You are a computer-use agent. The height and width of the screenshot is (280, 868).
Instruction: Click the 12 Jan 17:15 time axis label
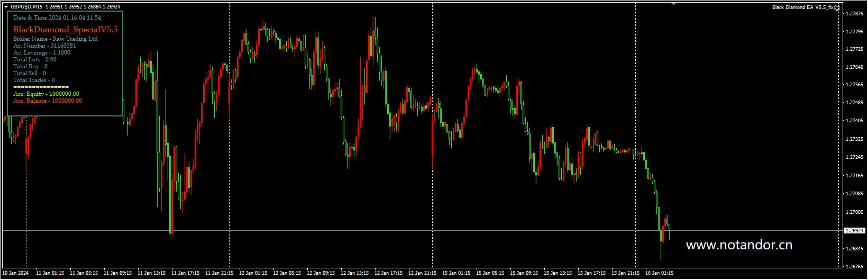[389, 274]
